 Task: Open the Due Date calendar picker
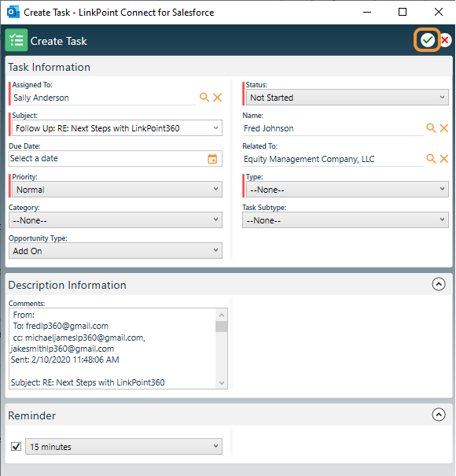(x=212, y=159)
